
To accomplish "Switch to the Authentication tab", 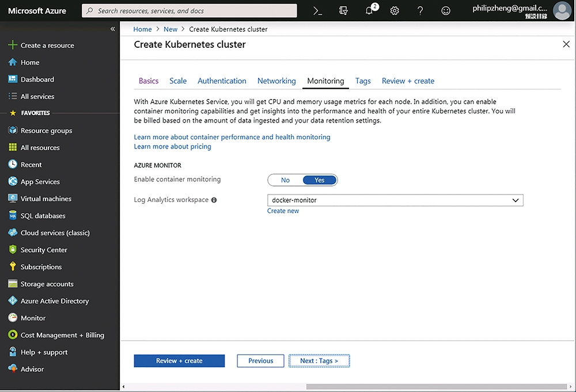I will [222, 81].
